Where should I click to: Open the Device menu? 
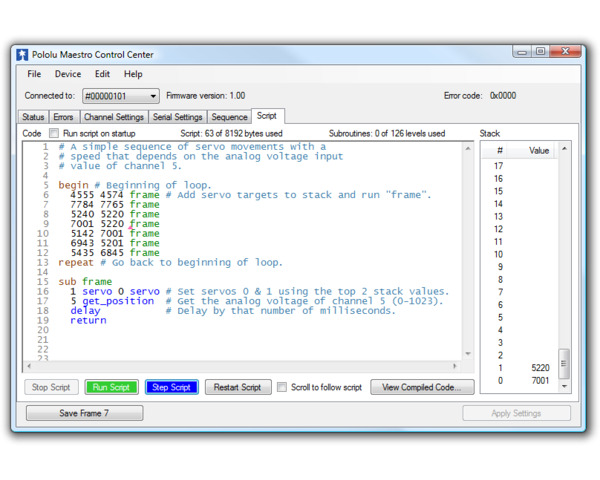68,74
